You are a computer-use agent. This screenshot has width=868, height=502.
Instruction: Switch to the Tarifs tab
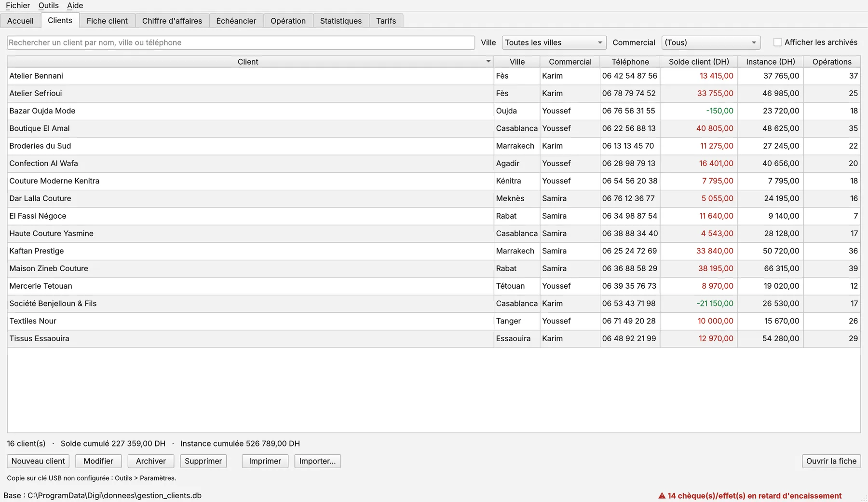tap(386, 21)
